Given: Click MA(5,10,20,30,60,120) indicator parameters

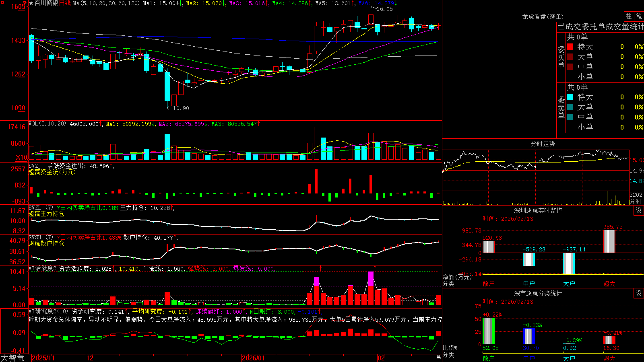Looking at the screenshot, I should click(x=106, y=3).
